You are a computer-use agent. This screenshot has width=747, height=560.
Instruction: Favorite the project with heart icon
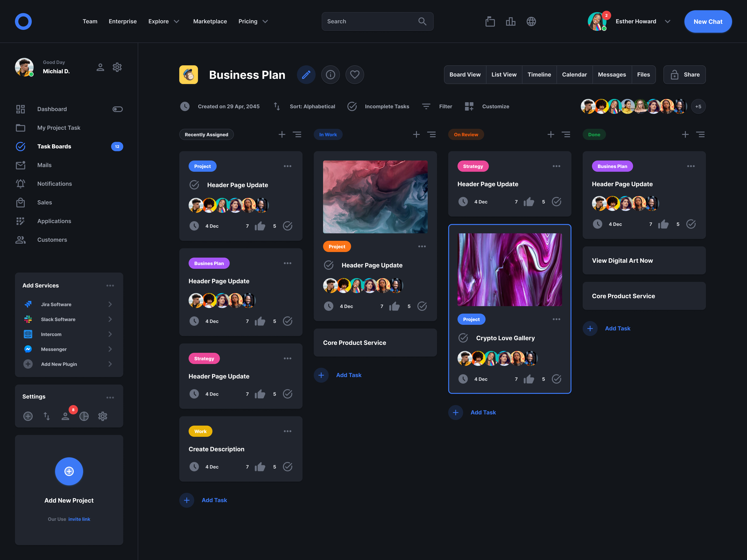(x=355, y=75)
